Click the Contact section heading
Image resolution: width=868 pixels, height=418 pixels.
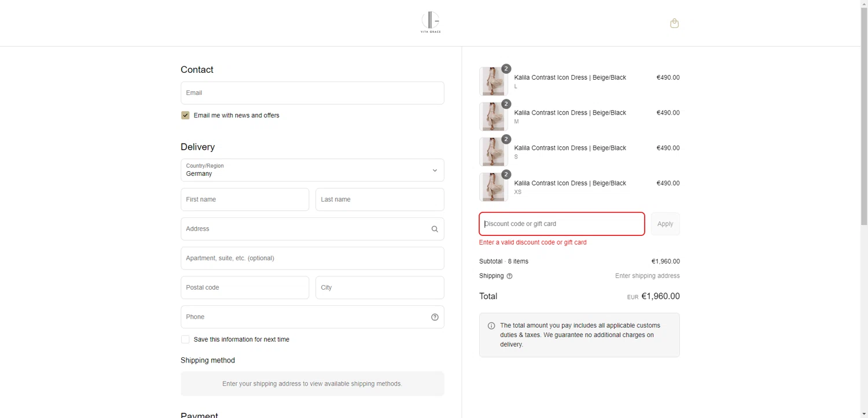197,69
